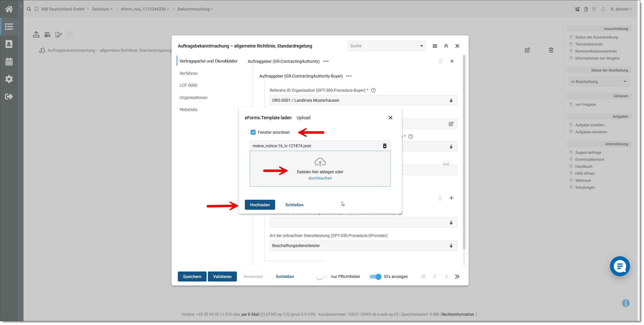The image size is (644, 325).
Task: Open the calendar sidebar icon
Action: (9, 61)
